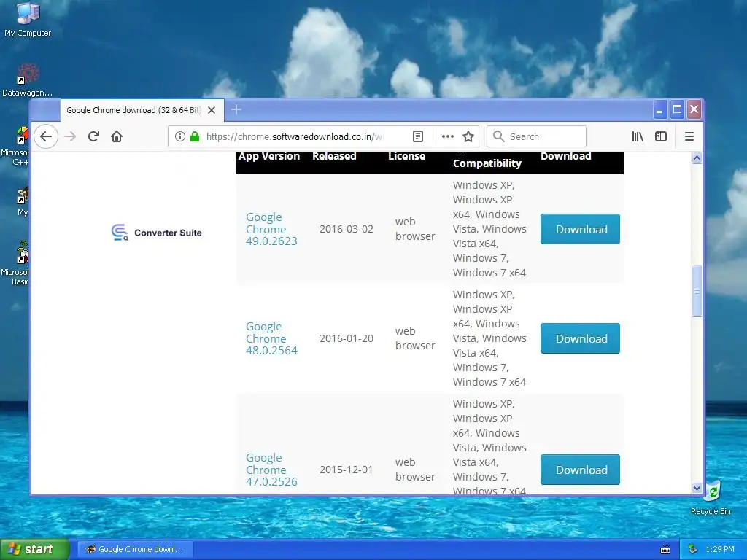This screenshot has width=747, height=560.
Task: Select the 2016-03-02 release date cell
Action: (x=347, y=229)
